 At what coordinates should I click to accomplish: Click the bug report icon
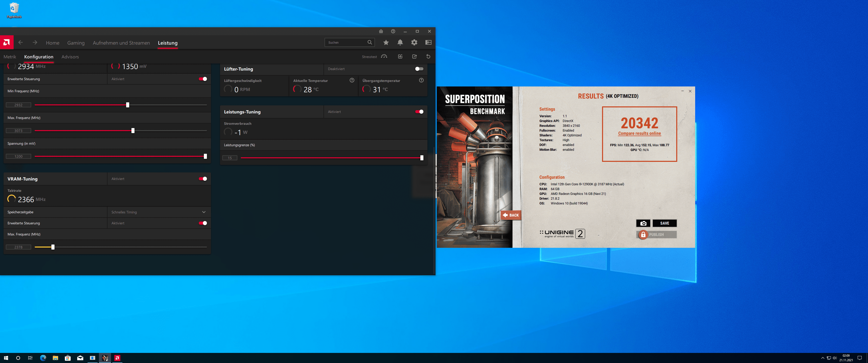coord(381,31)
